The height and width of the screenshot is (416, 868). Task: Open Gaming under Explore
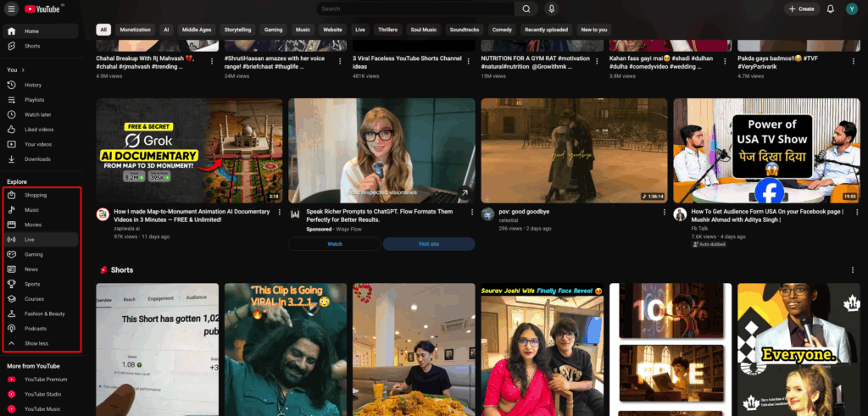pyautogui.click(x=40, y=254)
